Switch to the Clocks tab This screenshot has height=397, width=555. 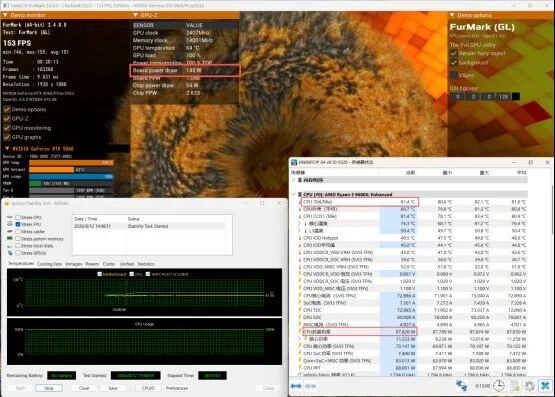pos(109,264)
